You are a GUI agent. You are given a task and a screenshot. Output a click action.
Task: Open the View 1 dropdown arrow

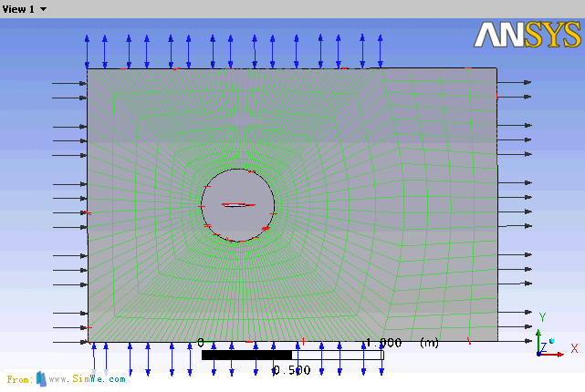click(43, 9)
